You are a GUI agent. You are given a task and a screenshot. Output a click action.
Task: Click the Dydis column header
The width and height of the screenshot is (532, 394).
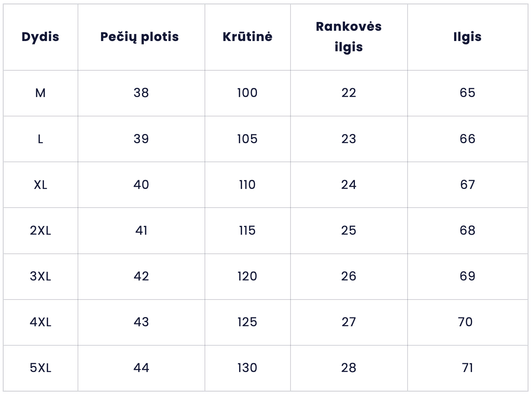pos(40,37)
